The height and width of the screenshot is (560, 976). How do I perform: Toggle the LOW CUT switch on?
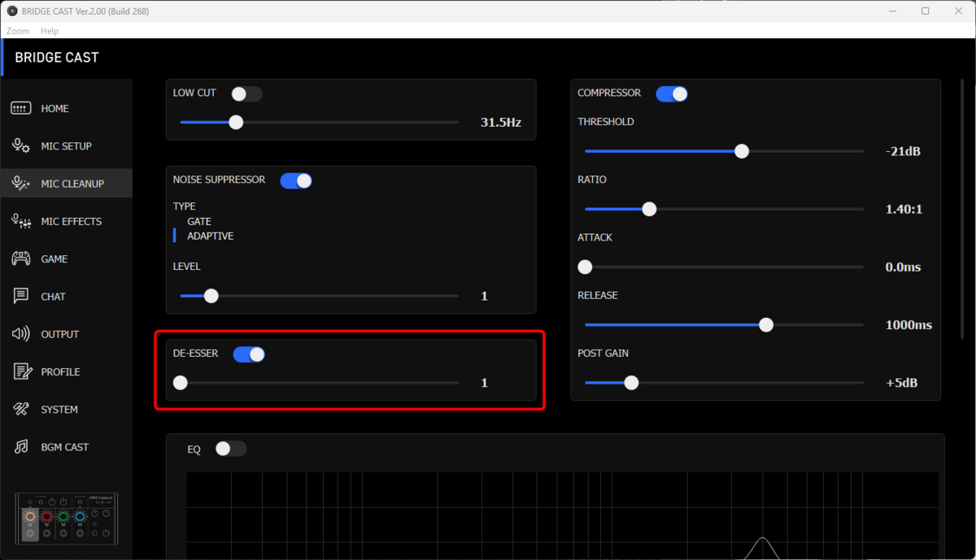(246, 94)
